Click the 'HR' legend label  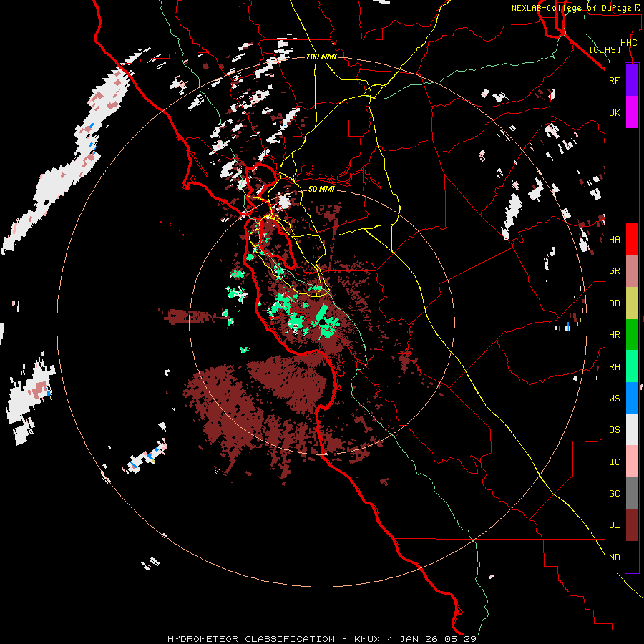tap(614, 335)
